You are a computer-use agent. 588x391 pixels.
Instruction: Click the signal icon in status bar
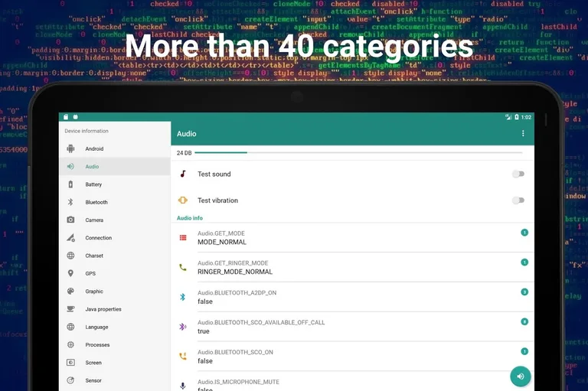508,117
